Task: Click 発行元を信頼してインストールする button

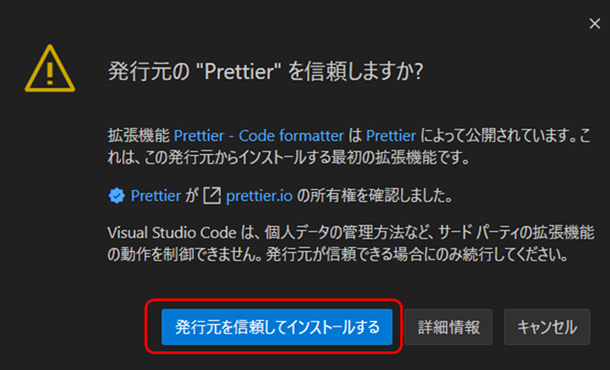Action: coord(277,327)
